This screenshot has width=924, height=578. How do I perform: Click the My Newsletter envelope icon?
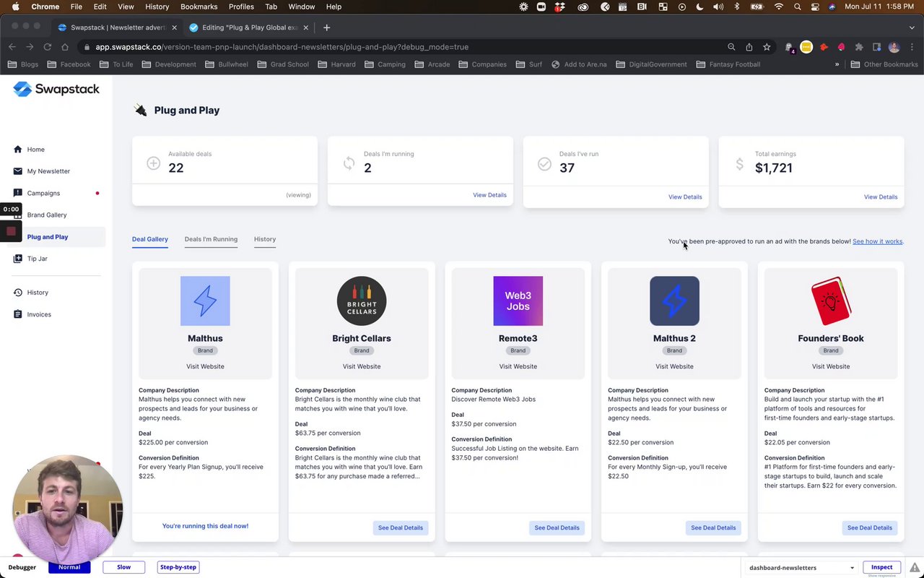point(18,171)
